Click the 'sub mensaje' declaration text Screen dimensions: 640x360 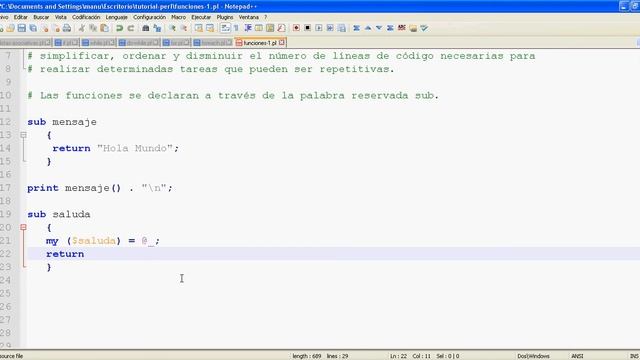coord(62,122)
